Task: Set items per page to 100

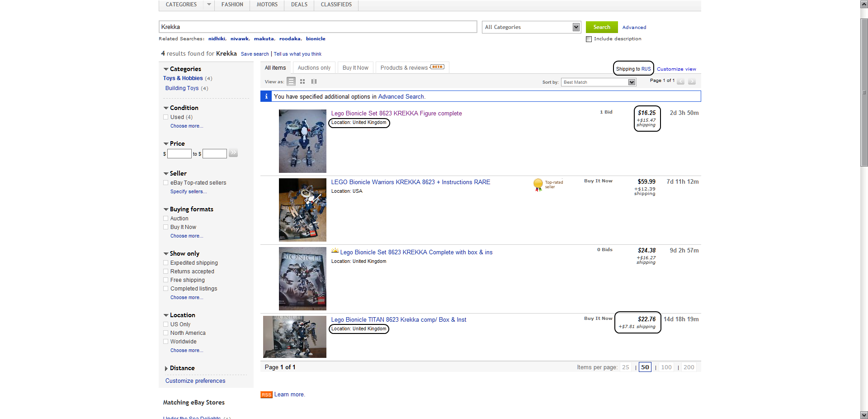Action: (x=666, y=367)
